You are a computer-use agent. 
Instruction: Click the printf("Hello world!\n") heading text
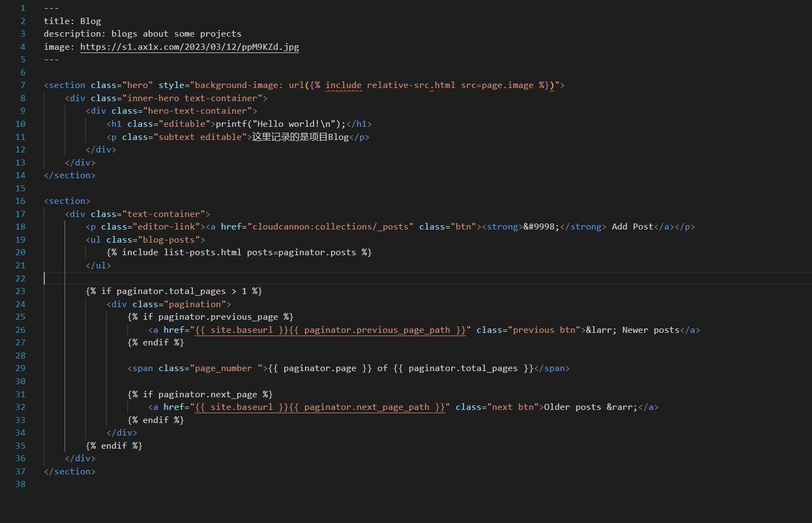click(x=280, y=124)
